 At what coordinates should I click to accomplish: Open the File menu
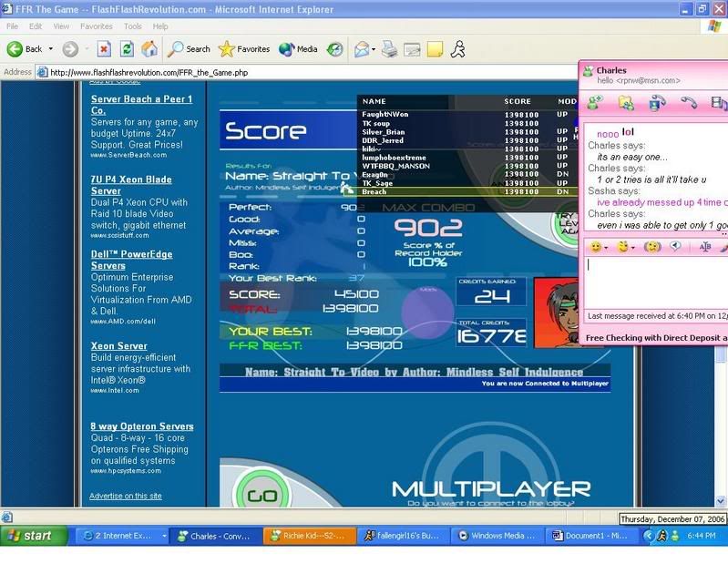(x=13, y=26)
